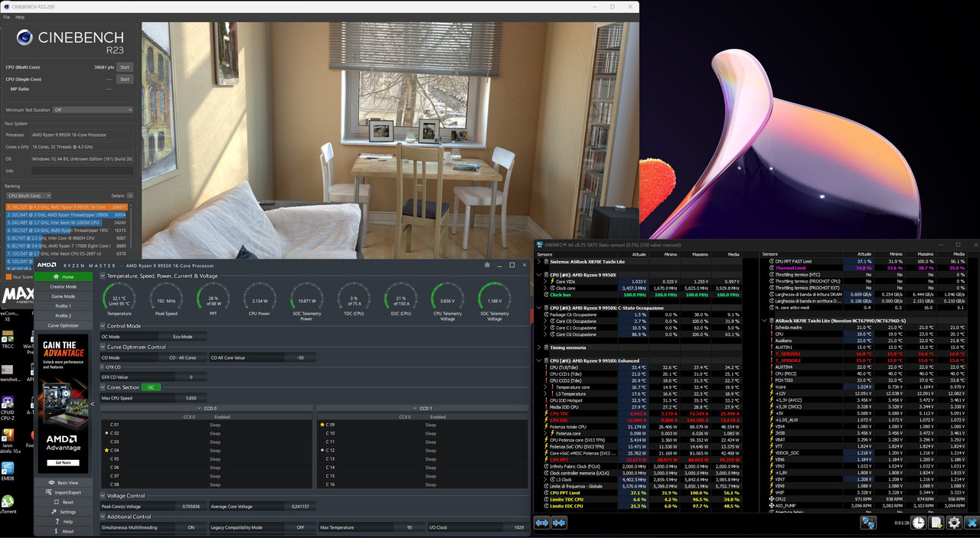Toggle Simultaneous Multithreading ON value
The image size is (980, 538).
point(191,527)
